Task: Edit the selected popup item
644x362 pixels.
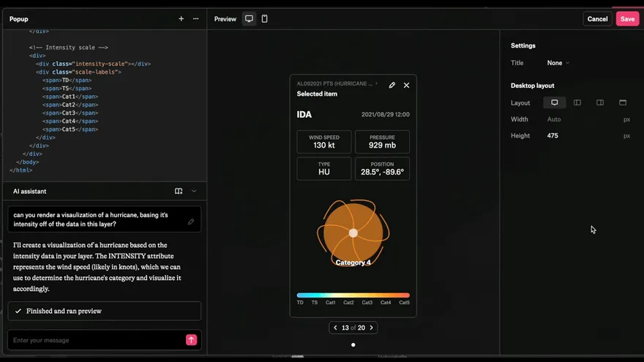Action: pos(392,86)
